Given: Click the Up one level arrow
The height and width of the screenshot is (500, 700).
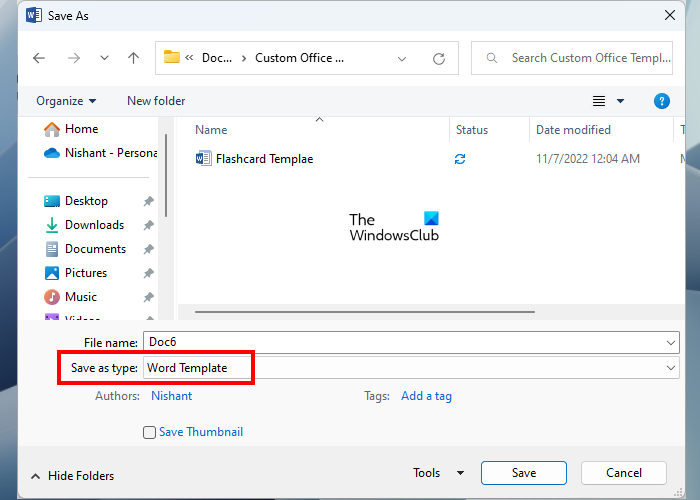Looking at the screenshot, I should pyautogui.click(x=133, y=58).
